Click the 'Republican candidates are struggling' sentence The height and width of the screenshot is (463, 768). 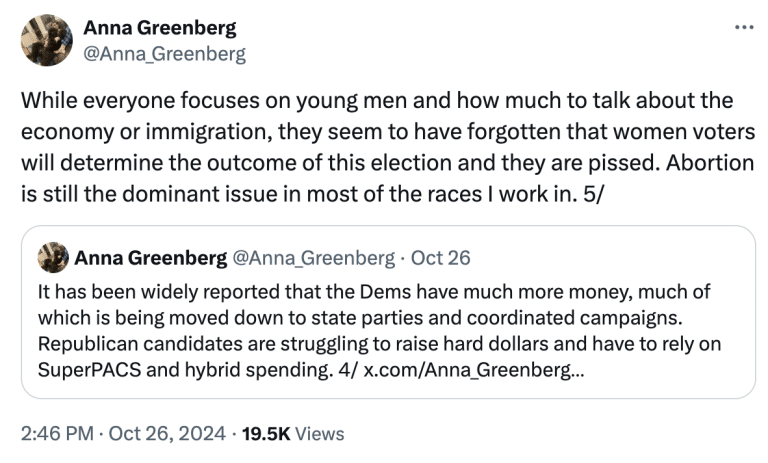point(379,344)
